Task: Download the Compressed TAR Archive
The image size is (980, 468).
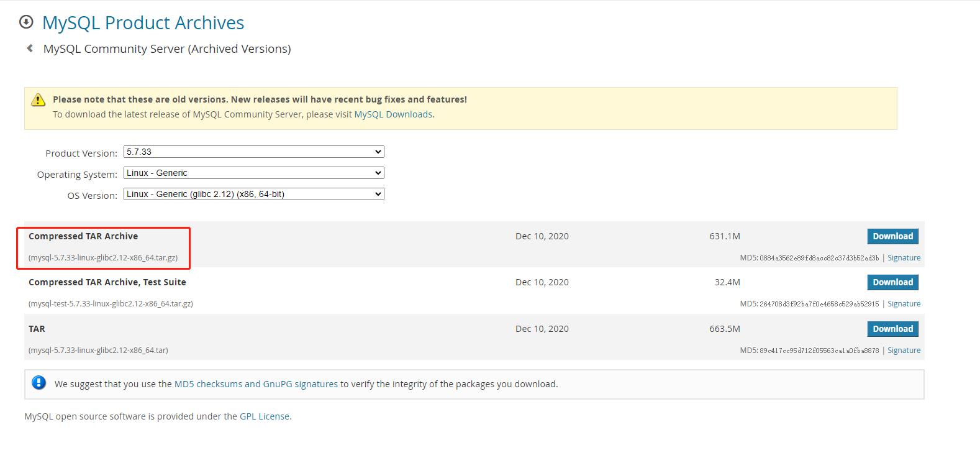Action: coord(892,236)
